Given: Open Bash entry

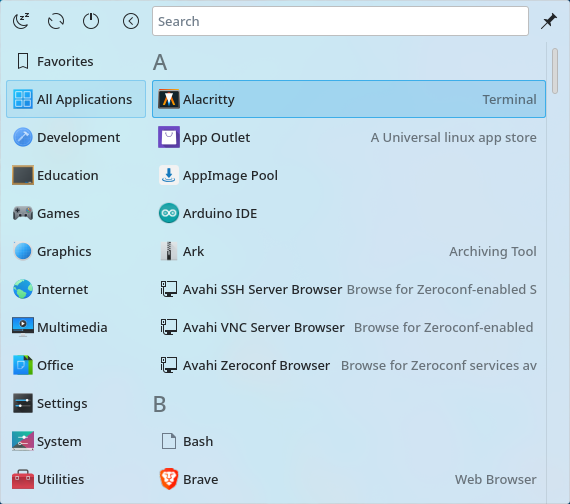Looking at the screenshot, I should [x=349, y=441].
